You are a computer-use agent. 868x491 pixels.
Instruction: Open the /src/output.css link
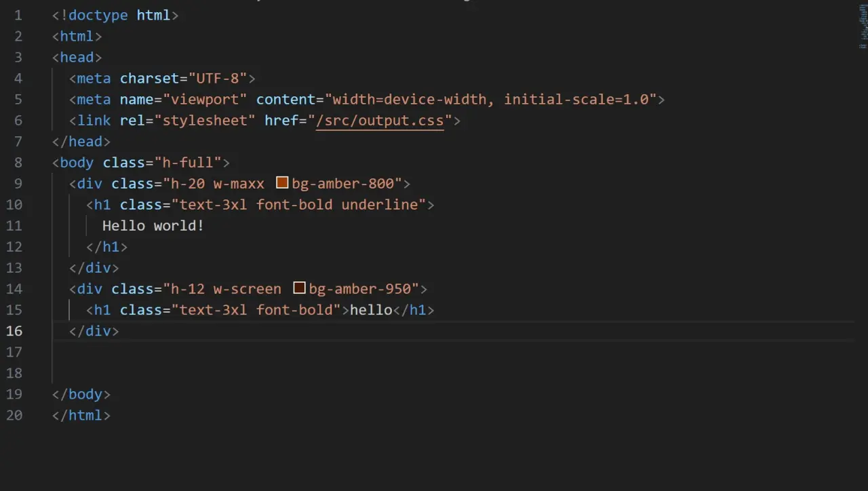point(380,120)
